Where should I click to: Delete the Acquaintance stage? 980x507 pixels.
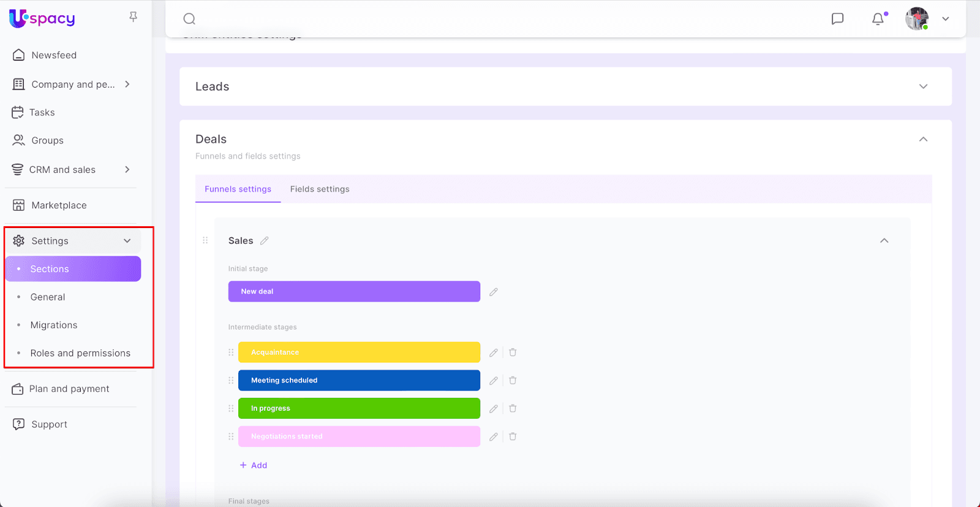point(513,353)
